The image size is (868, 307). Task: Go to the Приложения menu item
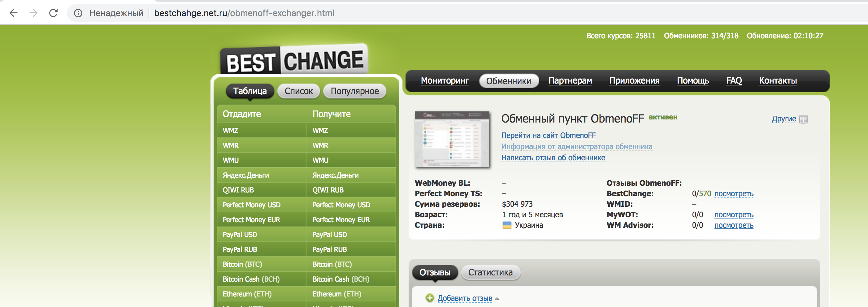click(x=634, y=80)
